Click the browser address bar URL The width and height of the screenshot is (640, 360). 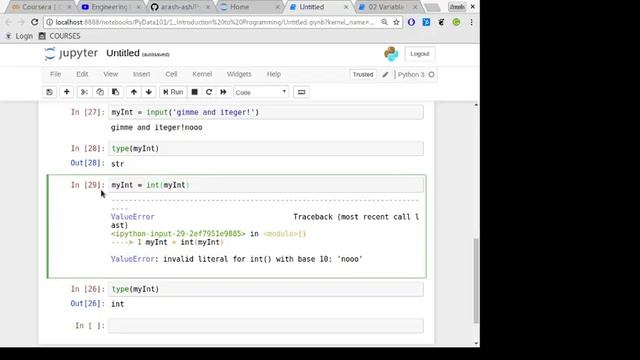[214, 22]
